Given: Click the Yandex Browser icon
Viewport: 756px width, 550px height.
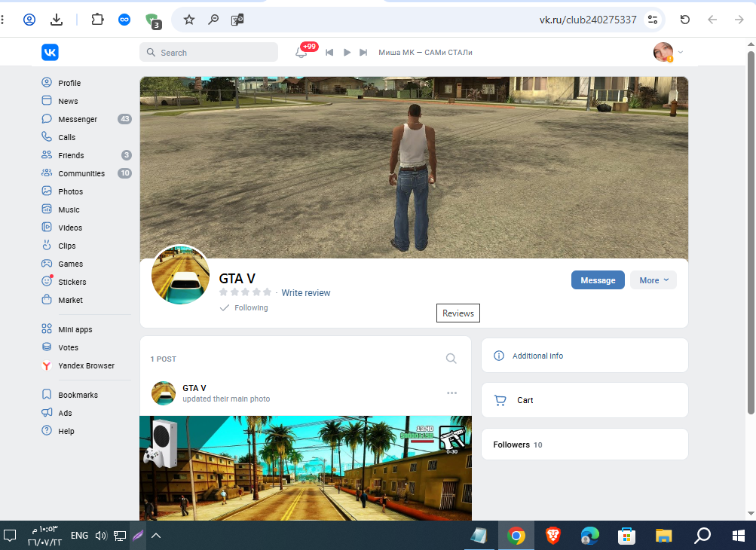Looking at the screenshot, I should (47, 365).
